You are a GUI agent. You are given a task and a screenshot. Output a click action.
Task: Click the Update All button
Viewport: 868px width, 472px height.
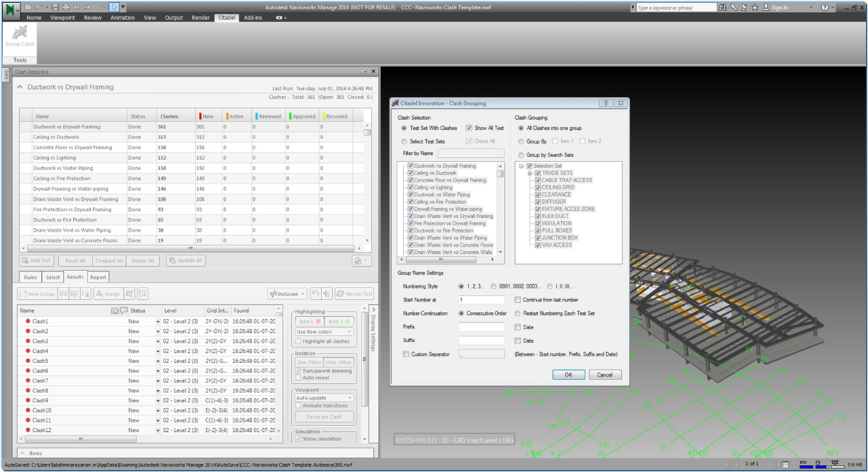click(185, 260)
